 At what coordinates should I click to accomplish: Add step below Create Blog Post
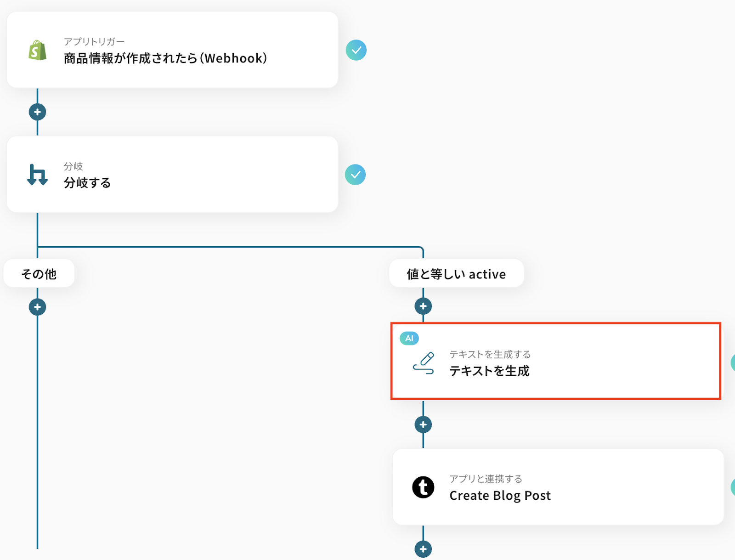(423, 549)
